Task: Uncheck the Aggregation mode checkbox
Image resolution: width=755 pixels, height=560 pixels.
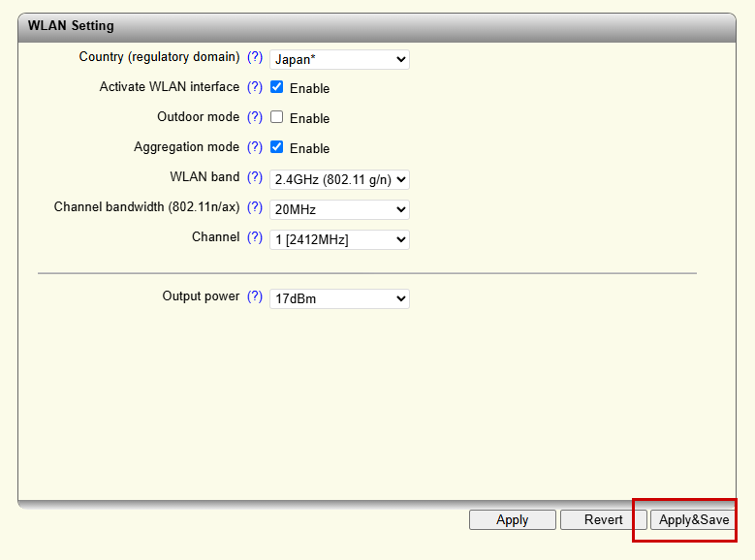Action: [277, 147]
